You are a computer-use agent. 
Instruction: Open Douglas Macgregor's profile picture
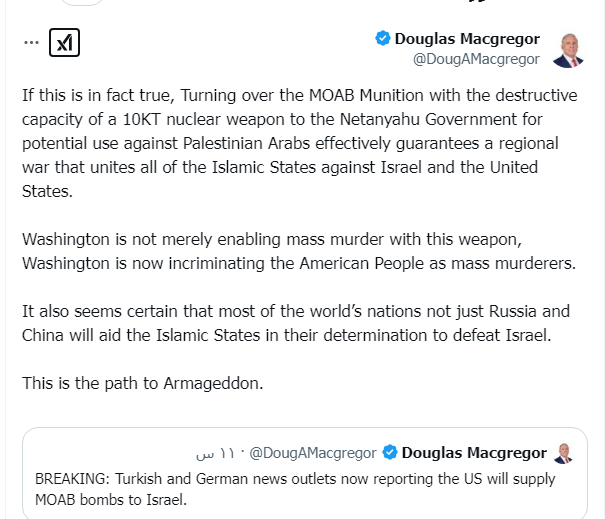tap(567, 48)
